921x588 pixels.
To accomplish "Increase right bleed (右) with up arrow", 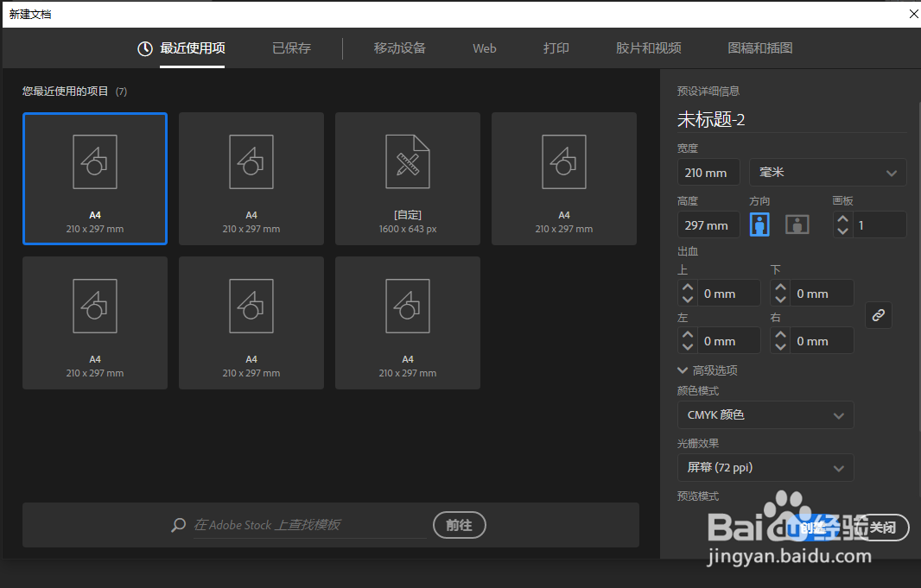I will [x=781, y=335].
